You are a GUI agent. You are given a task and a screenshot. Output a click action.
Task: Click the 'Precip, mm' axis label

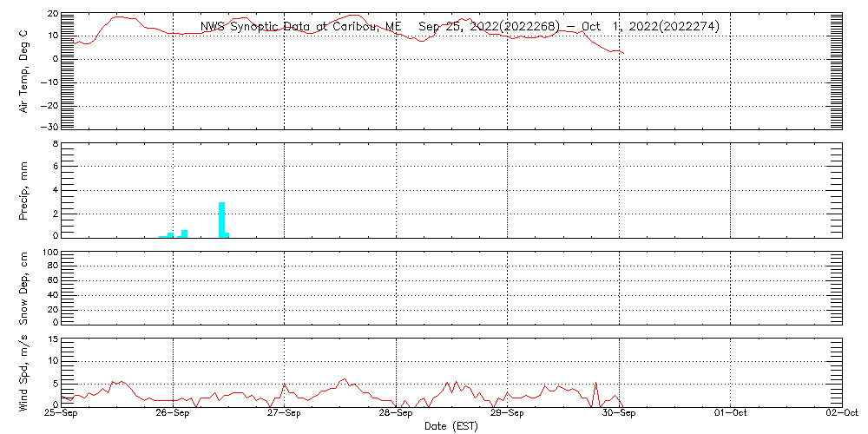24,189
